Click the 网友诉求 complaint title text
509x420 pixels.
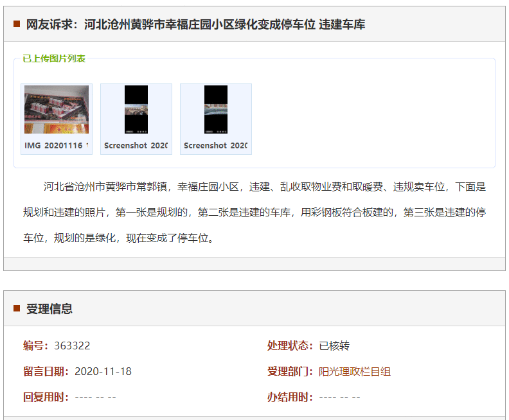pos(195,24)
